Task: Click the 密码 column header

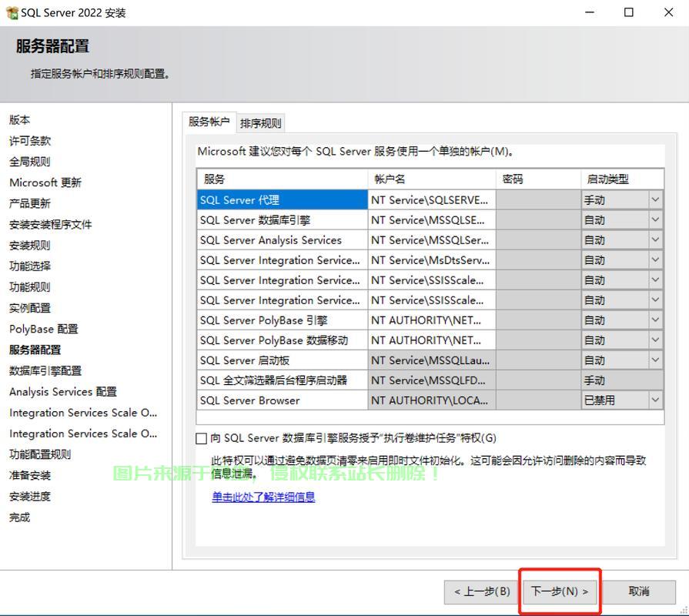Action: pyautogui.click(x=538, y=179)
